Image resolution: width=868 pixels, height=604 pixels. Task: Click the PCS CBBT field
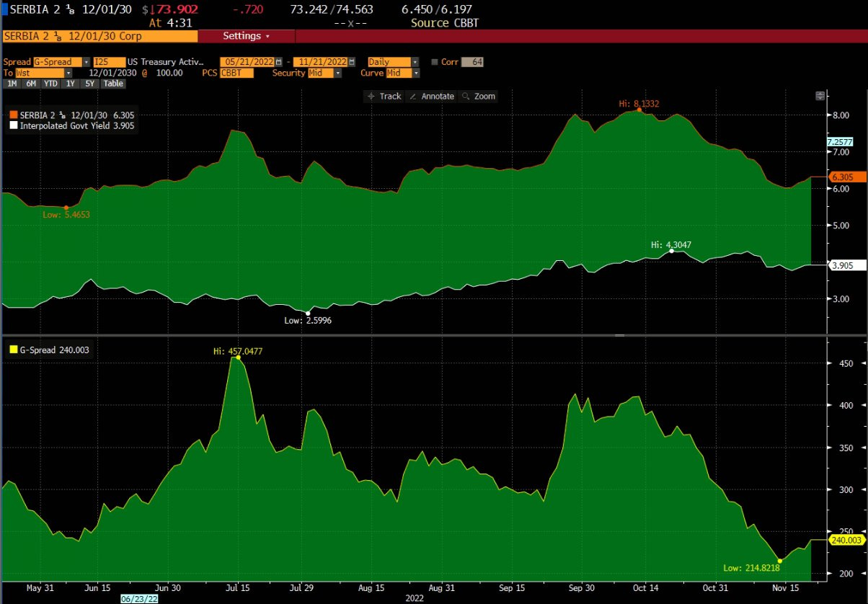236,73
